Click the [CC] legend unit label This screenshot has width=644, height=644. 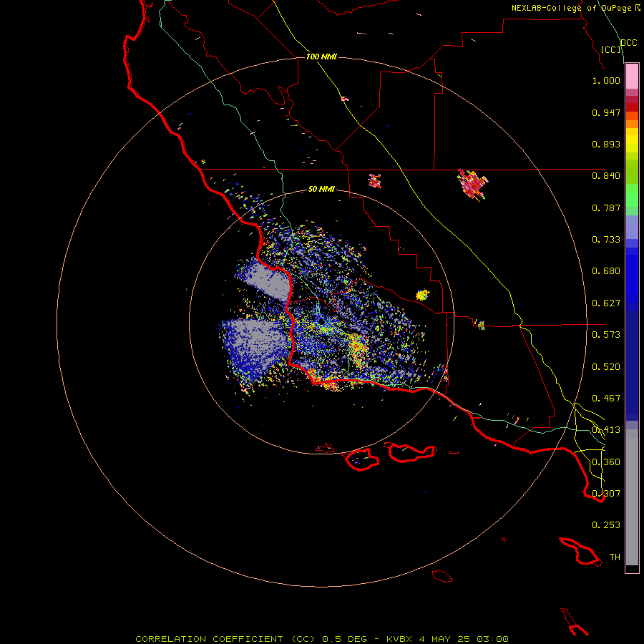611,49
